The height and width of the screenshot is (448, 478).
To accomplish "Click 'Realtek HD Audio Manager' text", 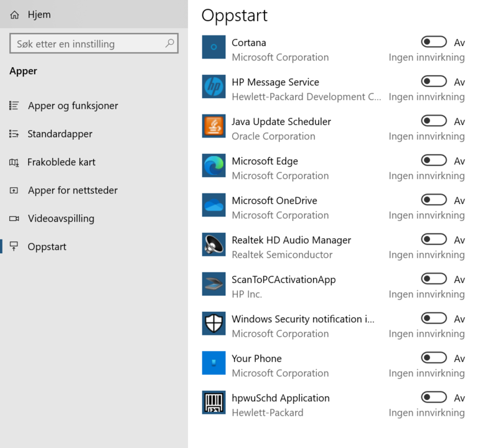I will pos(291,240).
